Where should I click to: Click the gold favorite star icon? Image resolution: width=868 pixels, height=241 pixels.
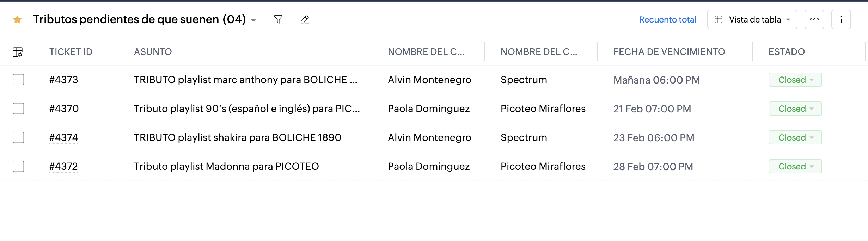(x=17, y=19)
